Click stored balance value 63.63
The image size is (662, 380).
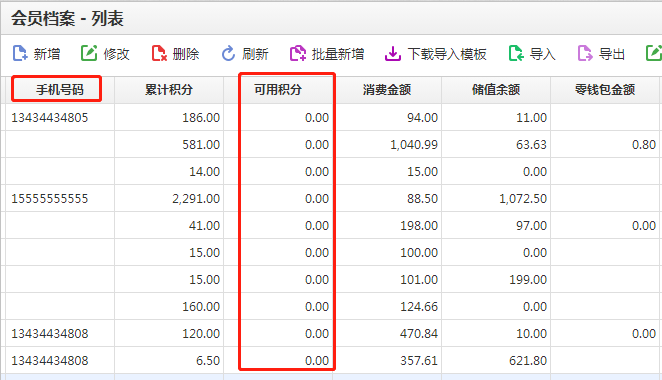click(x=531, y=144)
